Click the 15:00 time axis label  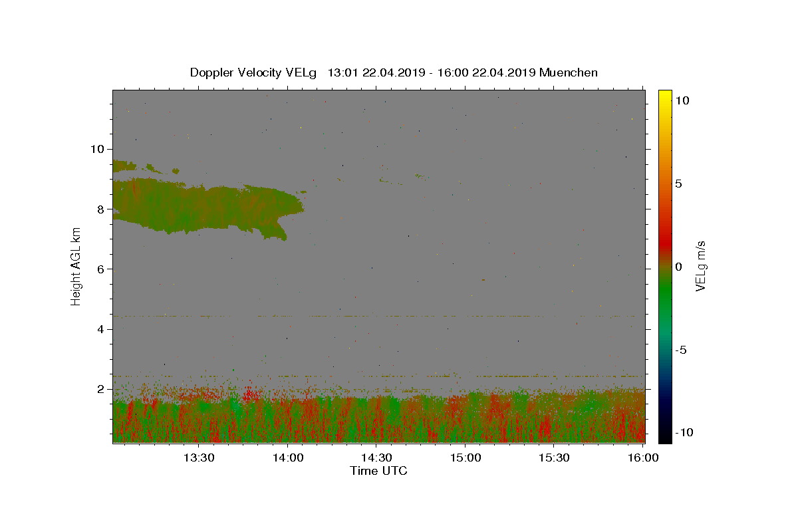(x=466, y=458)
